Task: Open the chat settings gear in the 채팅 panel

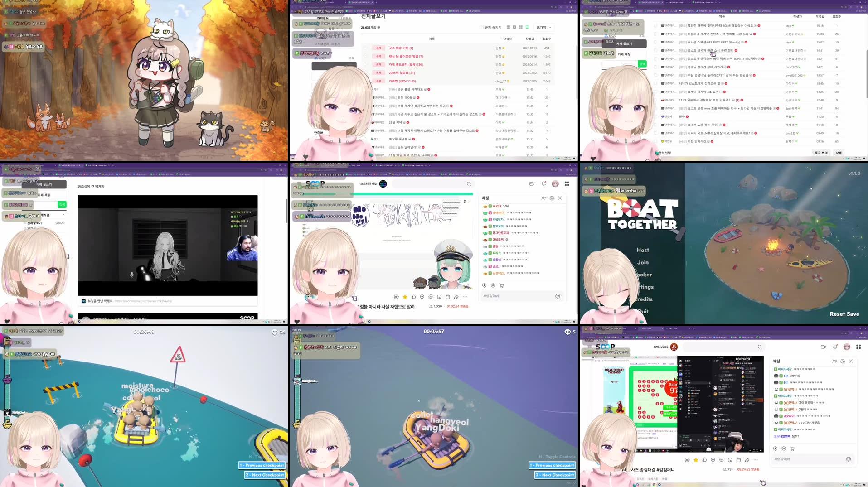Action: (x=551, y=198)
